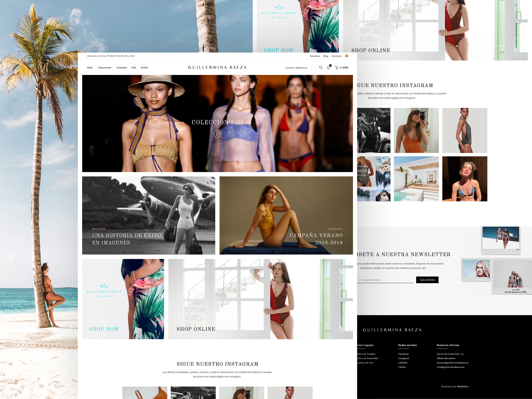Open the orange swimsuit selfie Instagram photo
532x399 pixels.
[x=416, y=130]
